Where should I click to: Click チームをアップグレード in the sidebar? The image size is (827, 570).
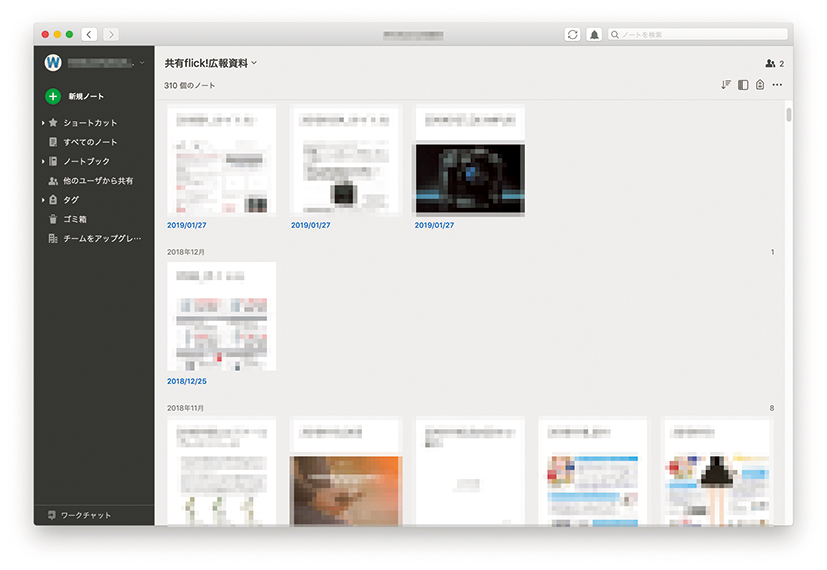tap(101, 239)
